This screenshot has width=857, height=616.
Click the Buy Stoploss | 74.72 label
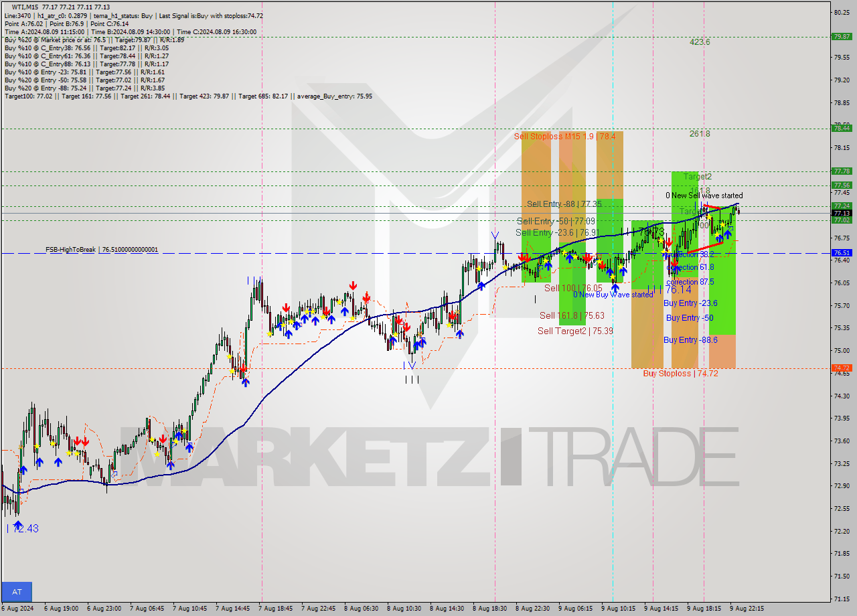[680, 373]
